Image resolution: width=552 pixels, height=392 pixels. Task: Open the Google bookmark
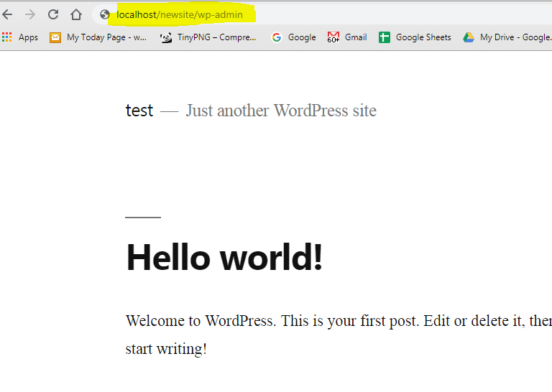[302, 37]
